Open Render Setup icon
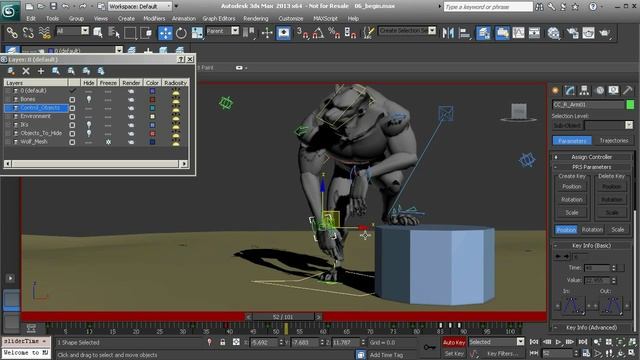This screenshot has height=360, width=640. (x=572, y=33)
